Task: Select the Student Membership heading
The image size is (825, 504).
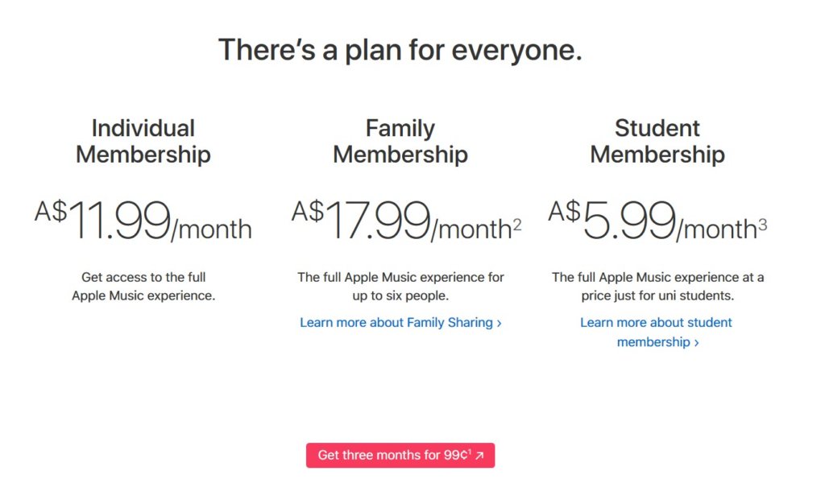Action: 657,141
